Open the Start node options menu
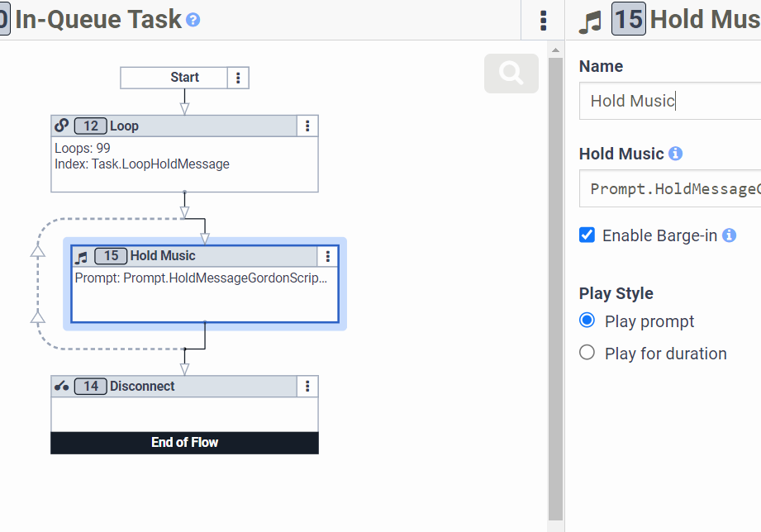 pyautogui.click(x=238, y=78)
